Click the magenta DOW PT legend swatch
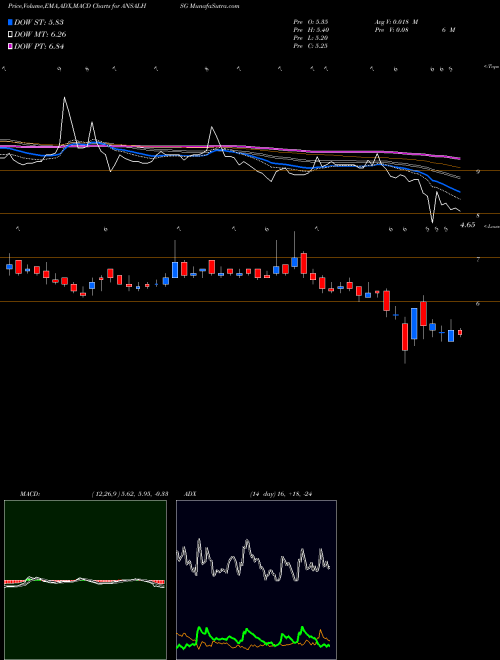Viewport: 500px width, 660px height. tap(10, 46)
